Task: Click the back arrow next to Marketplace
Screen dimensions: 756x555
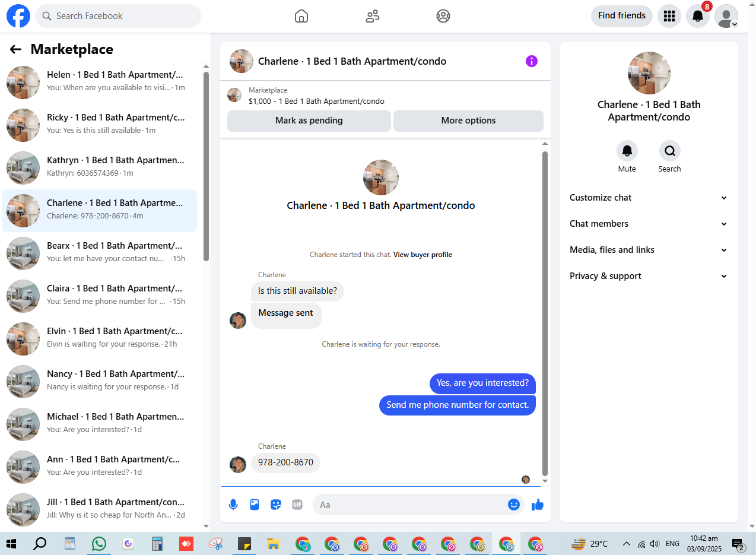Action: click(15, 49)
